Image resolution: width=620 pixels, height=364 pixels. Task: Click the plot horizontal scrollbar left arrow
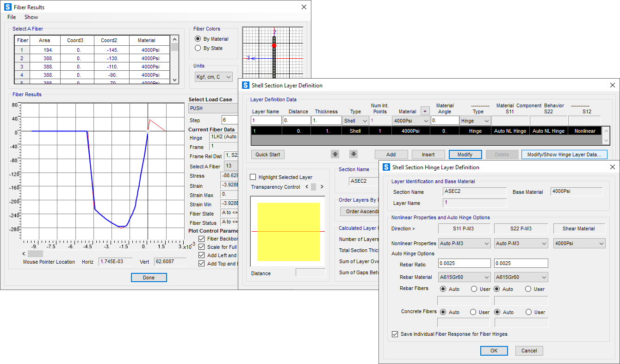25,253
